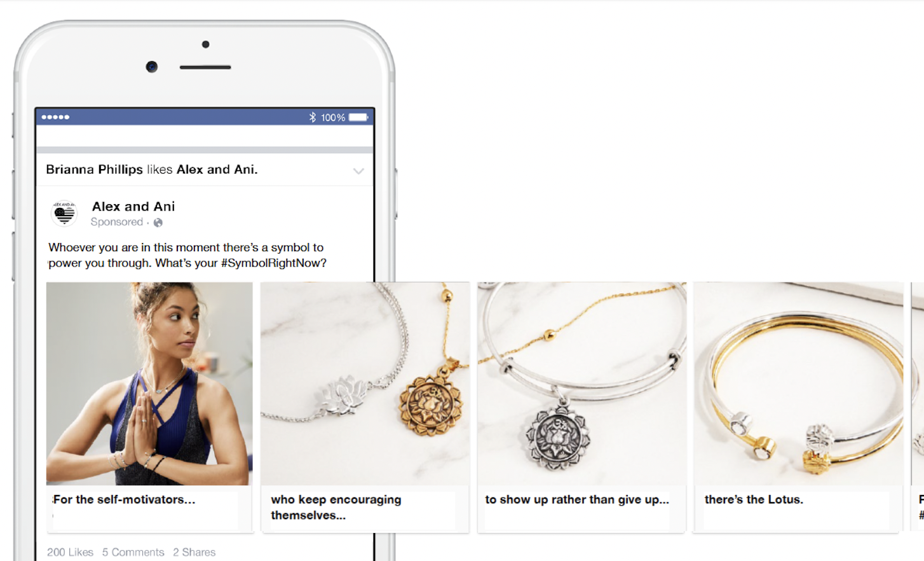Open the silver bangle charm image

point(582,384)
